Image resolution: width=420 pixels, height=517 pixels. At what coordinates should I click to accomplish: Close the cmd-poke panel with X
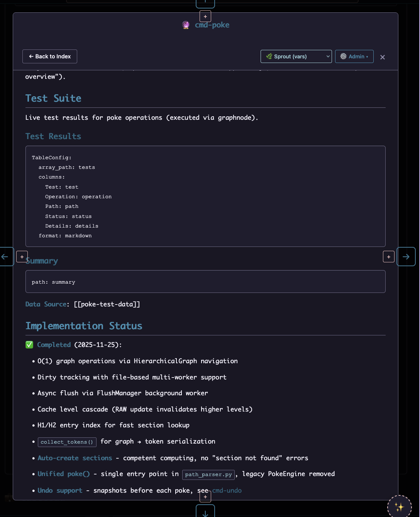click(x=383, y=57)
